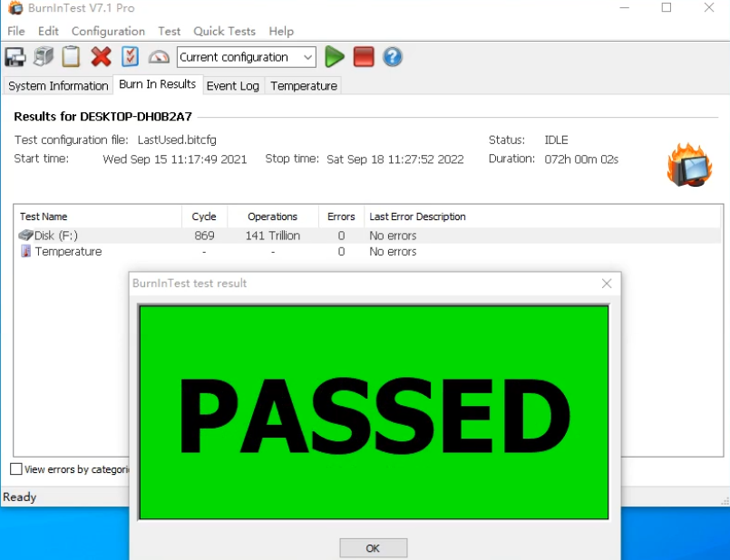730x560 pixels.
Task: Toggle the View errors by categories checkbox
Action: [16, 469]
